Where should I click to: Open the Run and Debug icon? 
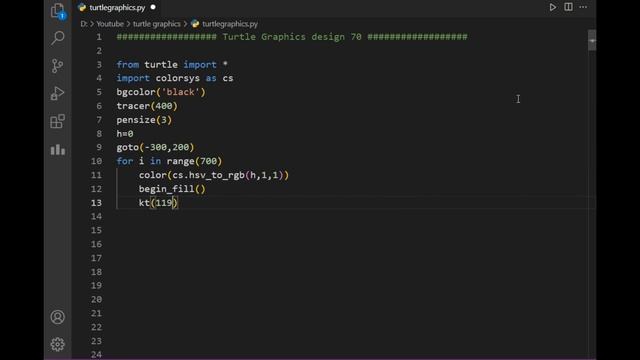58,93
